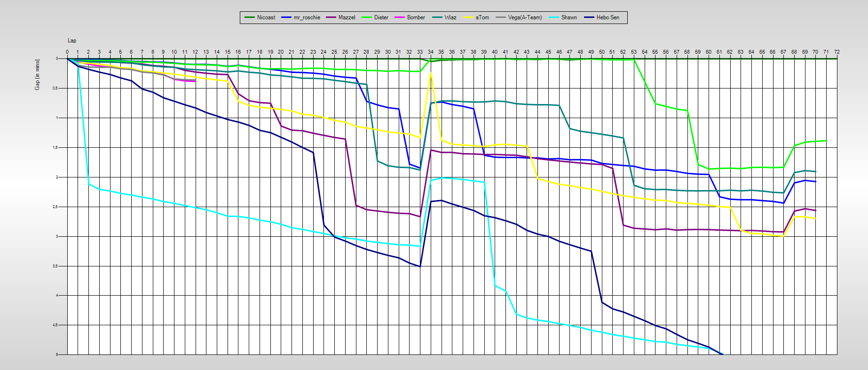Click the Lap axis title
868x370 pixels.
(x=72, y=40)
